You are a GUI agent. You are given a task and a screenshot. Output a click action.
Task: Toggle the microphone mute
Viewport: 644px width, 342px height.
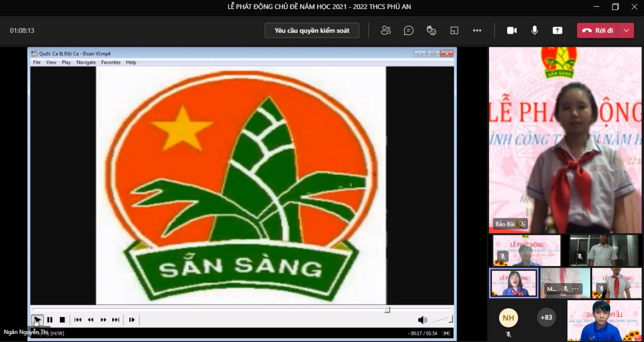coord(534,30)
